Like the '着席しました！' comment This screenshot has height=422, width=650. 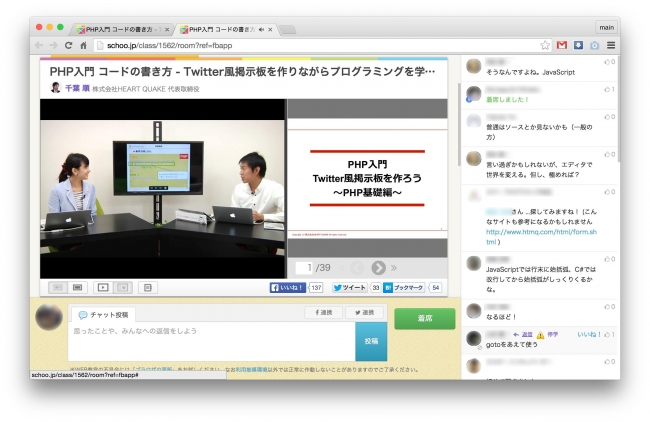[609, 89]
